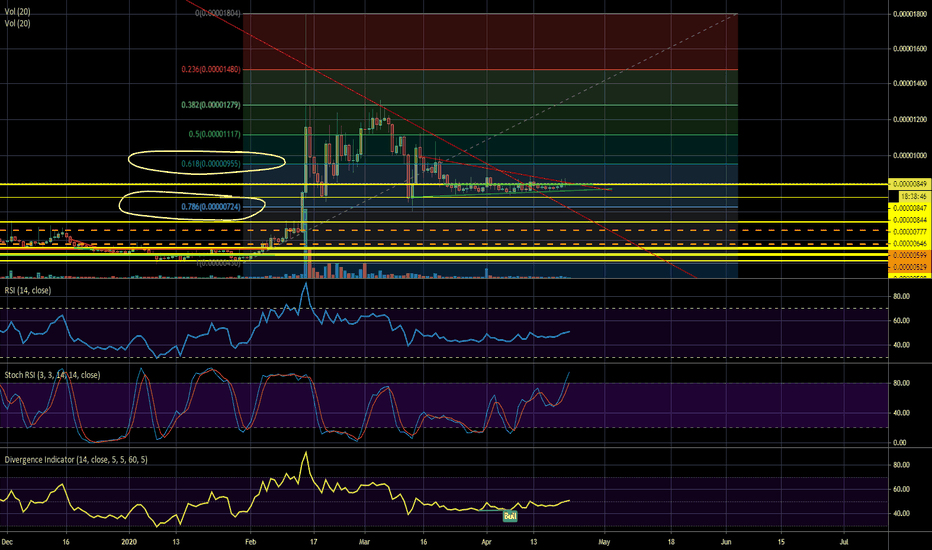Click '60.00' on the Divergence Indicator scale
The width and height of the screenshot is (932, 550).
(x=901, y=489)
